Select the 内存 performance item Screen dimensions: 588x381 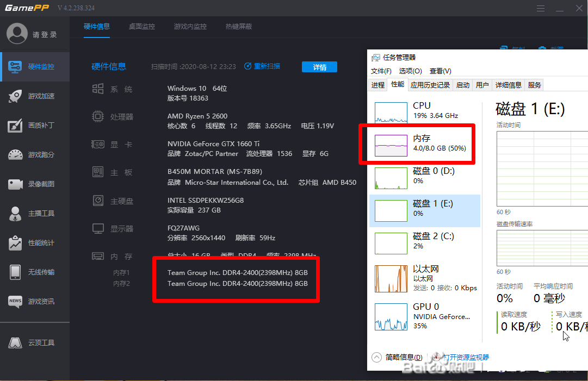(x=424, y=145)
